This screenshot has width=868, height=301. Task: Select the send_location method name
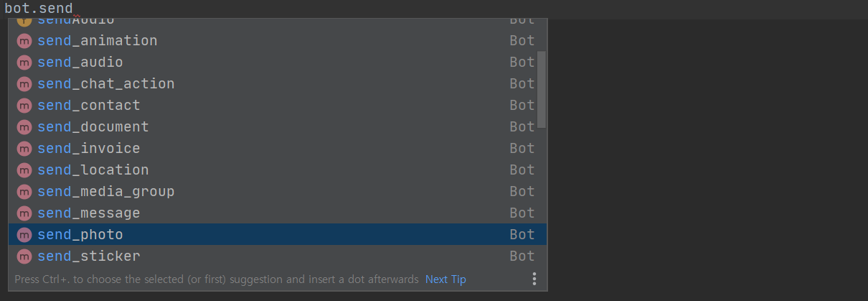(x=93, y=170)
